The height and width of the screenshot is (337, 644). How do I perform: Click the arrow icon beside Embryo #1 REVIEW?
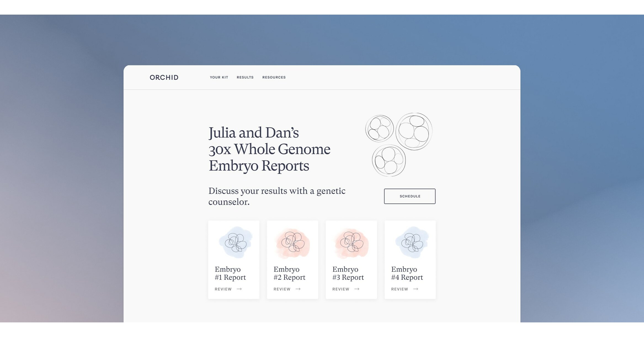(240, 289)
